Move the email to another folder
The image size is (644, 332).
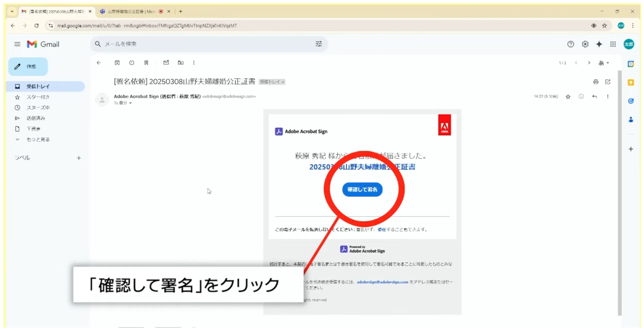click(180, 63)
